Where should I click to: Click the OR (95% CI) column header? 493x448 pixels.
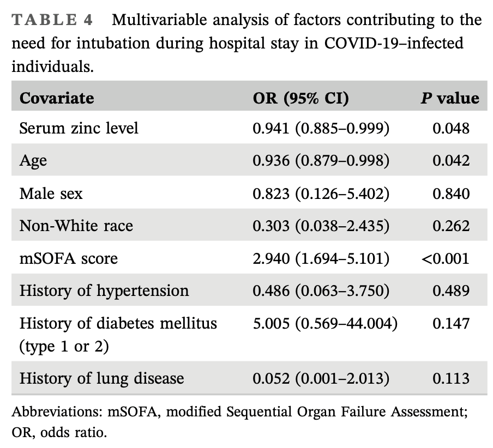click(x=300, y=98)
